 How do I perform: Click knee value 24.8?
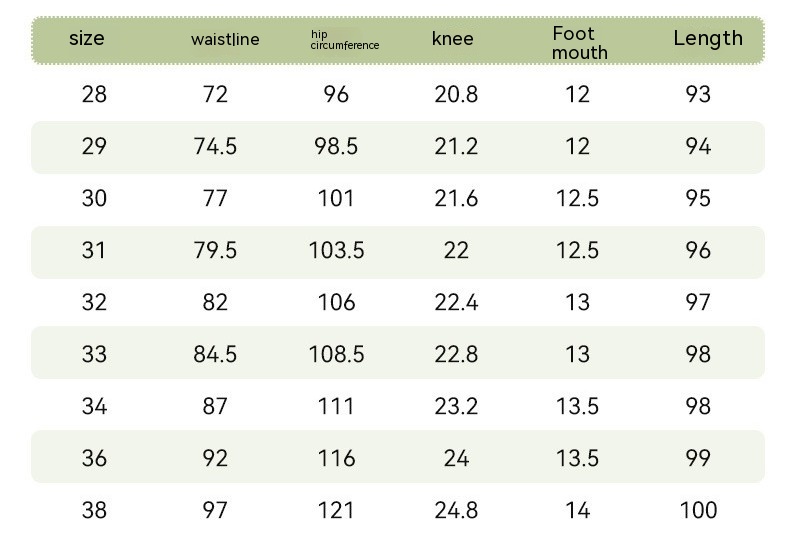click(x=456, y=511)
